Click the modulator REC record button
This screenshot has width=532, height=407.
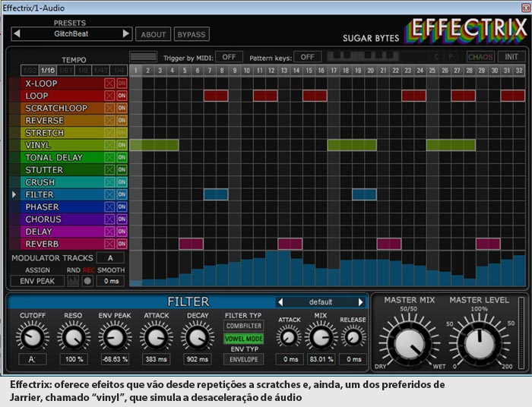pyautogui.click(x=87, y=281)
